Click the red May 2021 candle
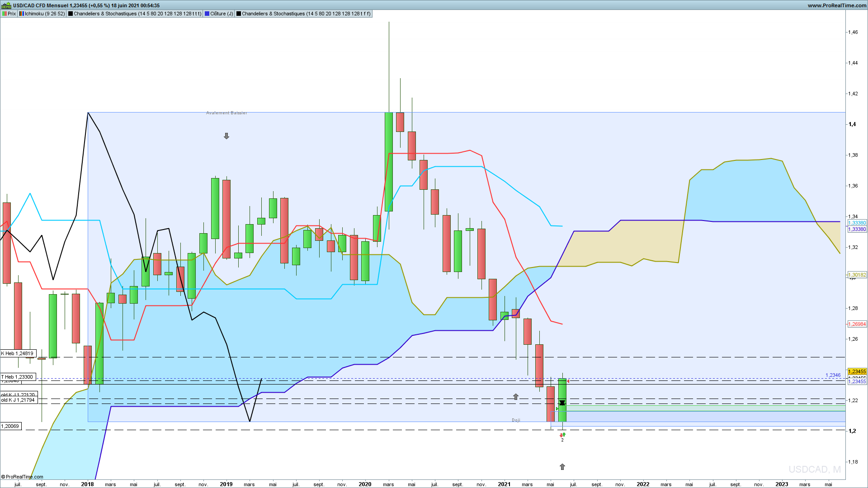The height and width of the screenshot is (488, 868). click(551, 404)
